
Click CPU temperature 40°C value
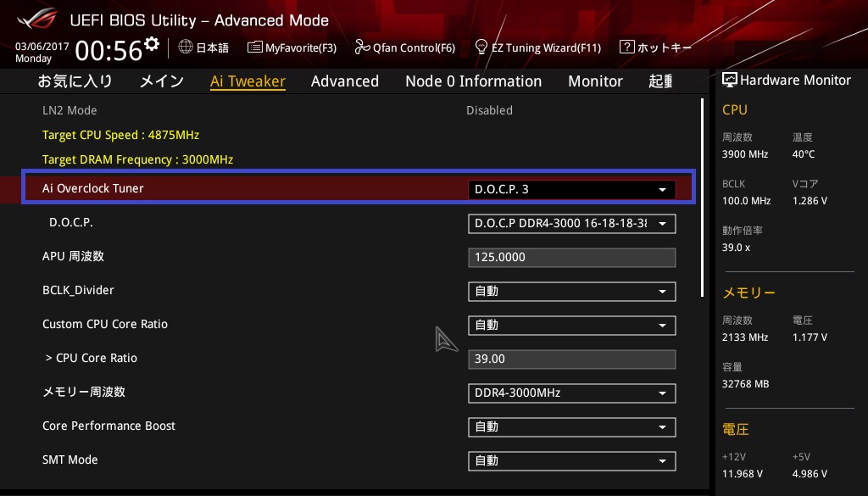[x=804, y=154]
